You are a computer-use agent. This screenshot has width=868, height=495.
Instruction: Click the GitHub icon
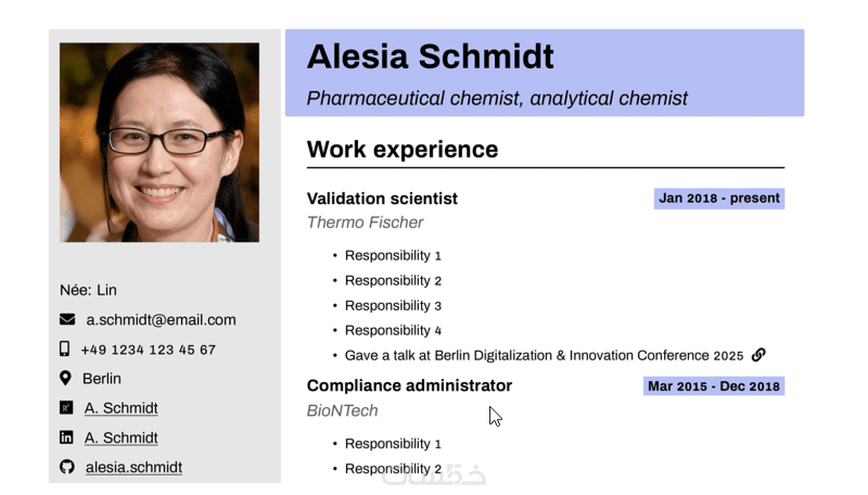pyautogui.click(x=67, y=466)
